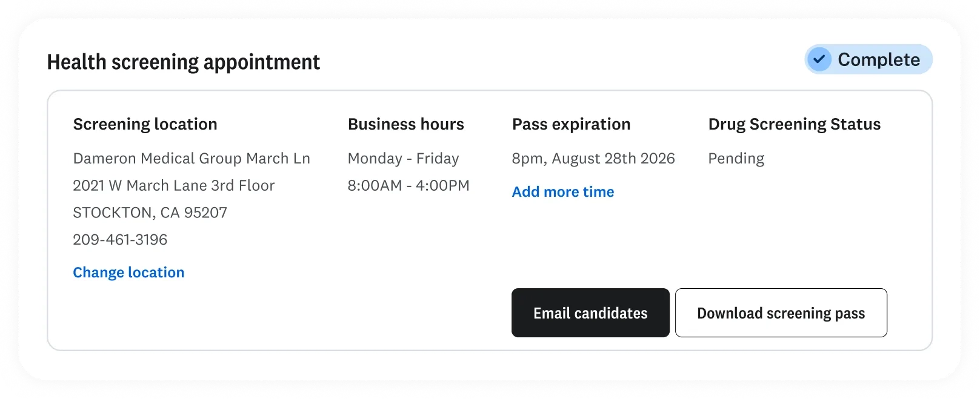Open the Change location link
The width and height of the screenshot is (980, 399).
pyautogui.click(x=128, y=272)
